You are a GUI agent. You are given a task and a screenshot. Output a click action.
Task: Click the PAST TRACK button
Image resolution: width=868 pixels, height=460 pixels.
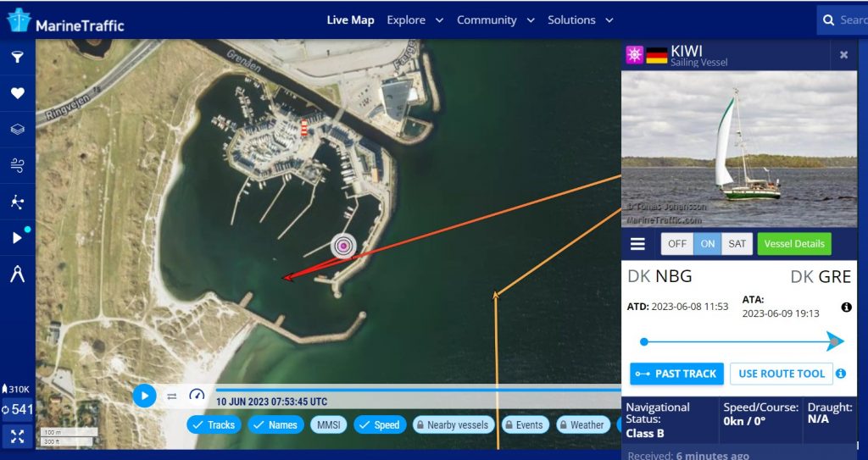click(676, 374)
